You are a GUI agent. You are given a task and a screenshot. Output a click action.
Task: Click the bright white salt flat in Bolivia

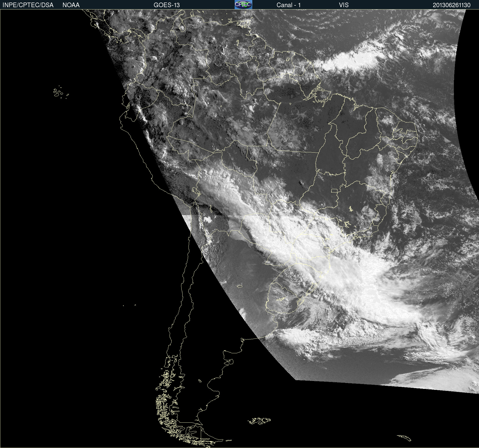point(207,219)
